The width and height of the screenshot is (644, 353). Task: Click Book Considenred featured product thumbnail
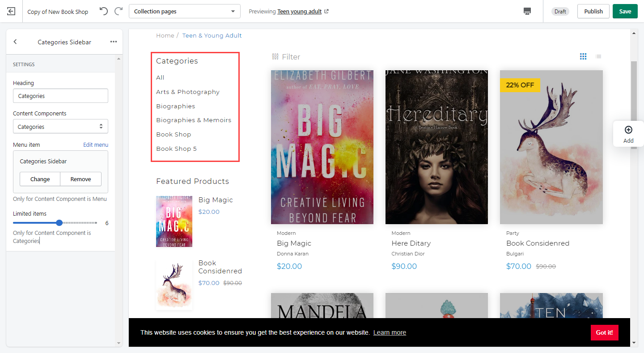tap(174, 284)
